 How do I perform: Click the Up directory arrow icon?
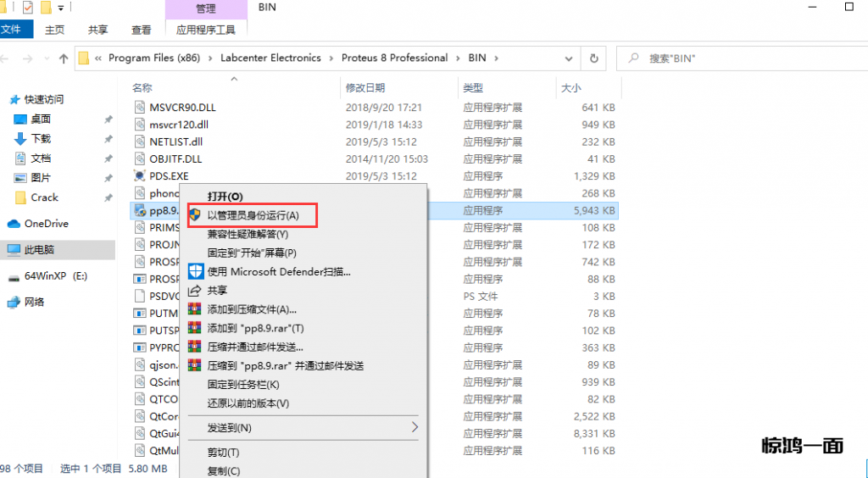click(63, 59)
